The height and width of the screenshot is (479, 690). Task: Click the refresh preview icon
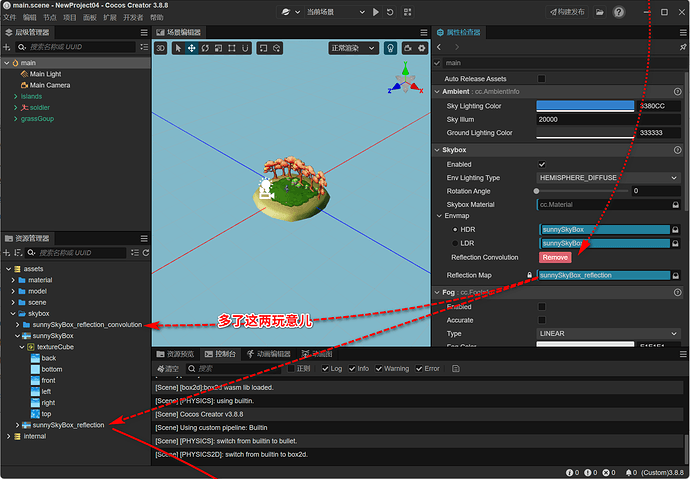coord(390,12)
